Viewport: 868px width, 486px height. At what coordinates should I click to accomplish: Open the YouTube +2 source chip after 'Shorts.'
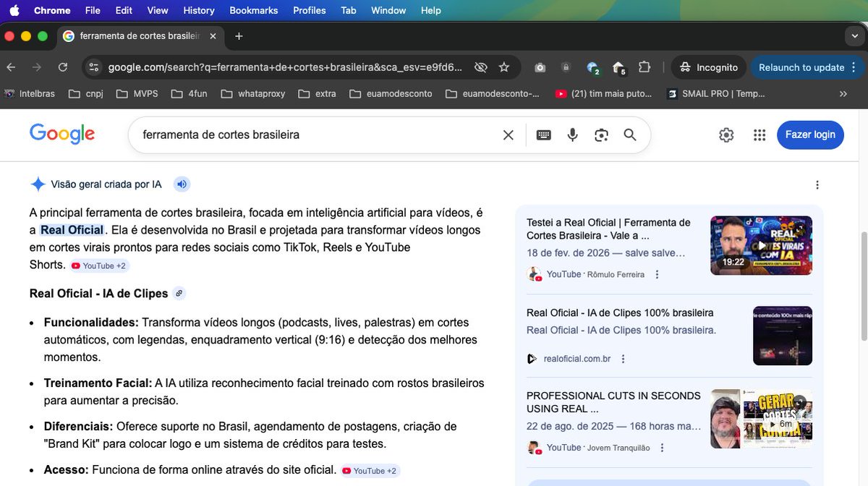click(99, 266)
